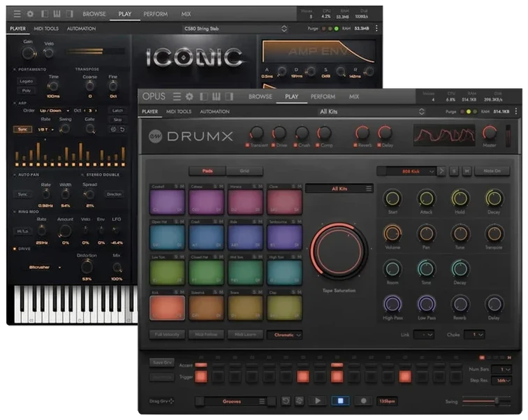Click the loop/sync icon next to the play button
Image resolution: width=528 pixels, height=420 pixels.
click(299, 401)
